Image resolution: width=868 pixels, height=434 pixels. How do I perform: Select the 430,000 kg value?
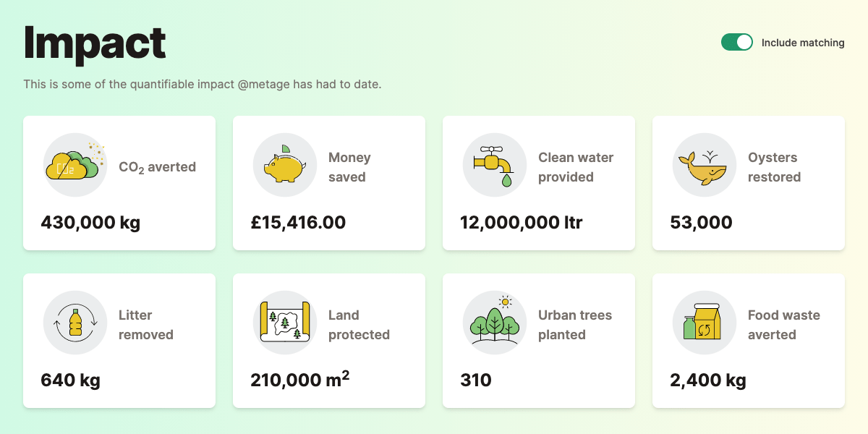tap(90, 222)
